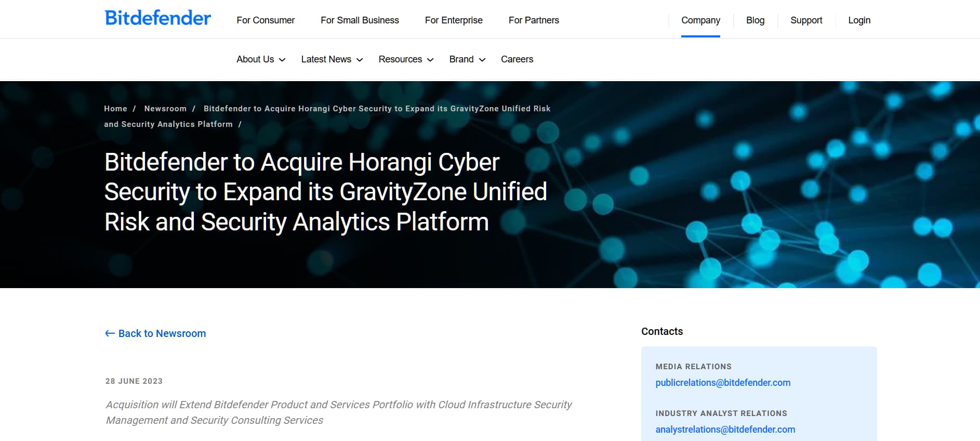The width and height of the screenshot is (980, 441).
Task: Open the For Consumer menu
Action: point(266,20)
